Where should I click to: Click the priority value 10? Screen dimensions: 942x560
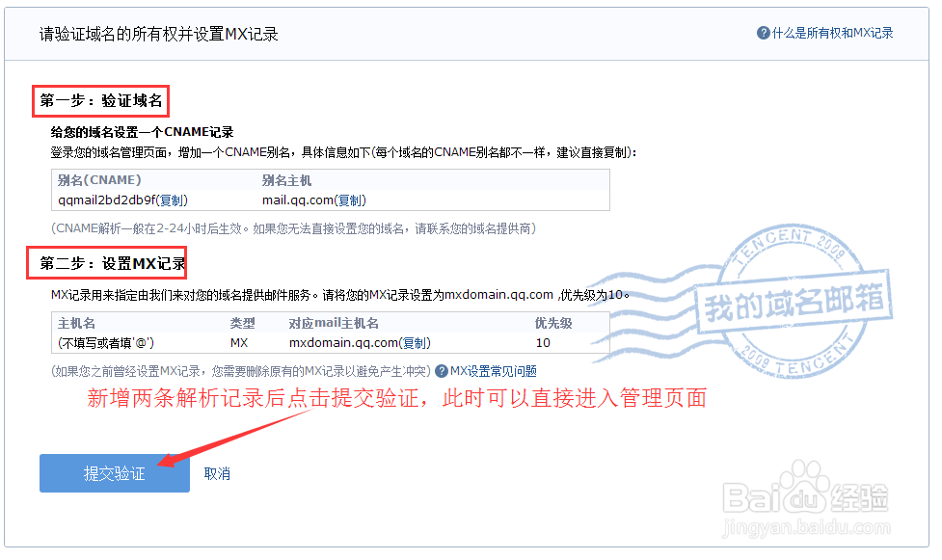tap(543, 342)
